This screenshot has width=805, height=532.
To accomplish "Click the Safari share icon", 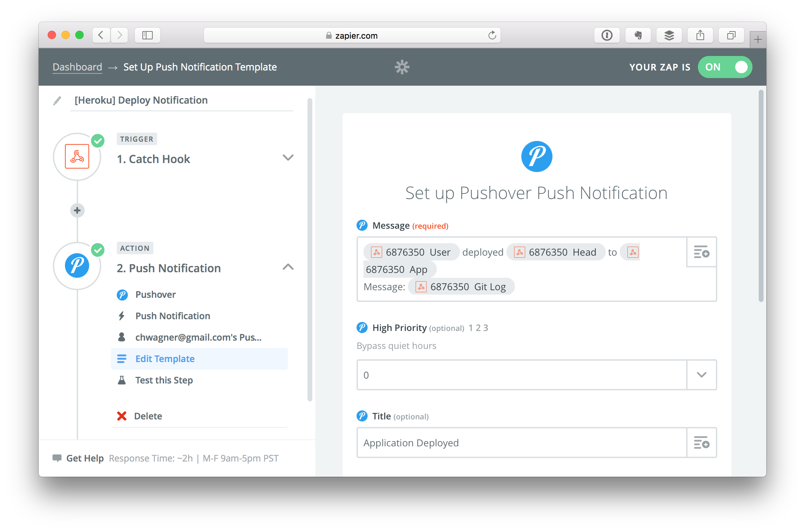I will (700, 35).
